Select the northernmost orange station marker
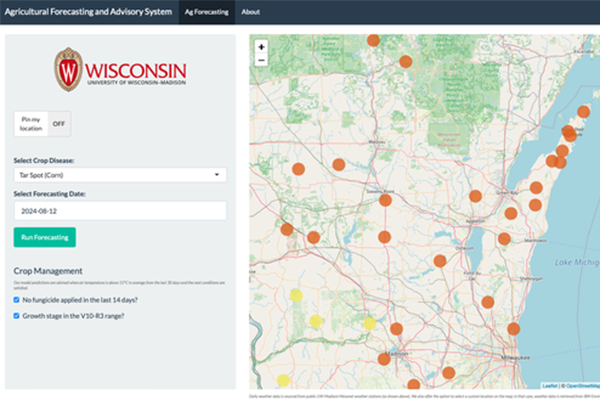The image size is (600, 400). pyautogui.click(x=373, y=40)
